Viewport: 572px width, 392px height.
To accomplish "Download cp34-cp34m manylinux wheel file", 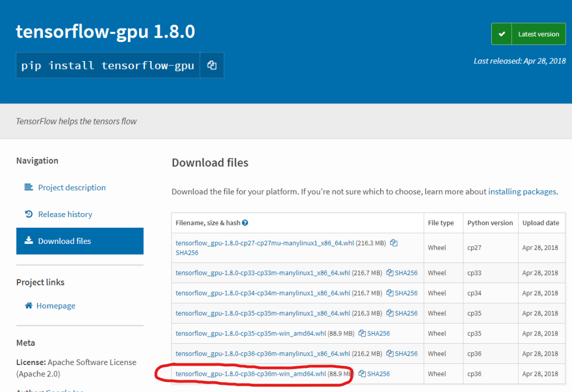I will (262, 293).
